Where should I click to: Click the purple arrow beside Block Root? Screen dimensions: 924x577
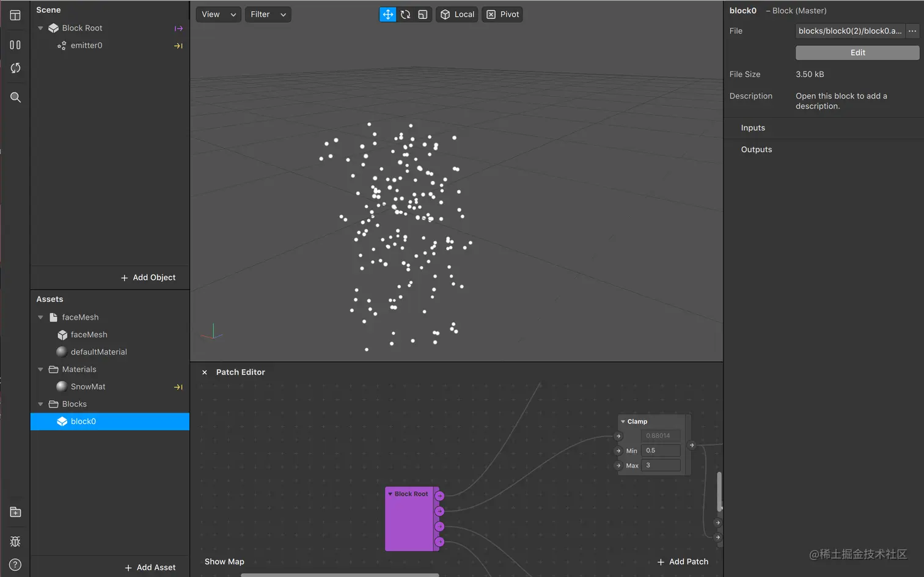(178, 28)
